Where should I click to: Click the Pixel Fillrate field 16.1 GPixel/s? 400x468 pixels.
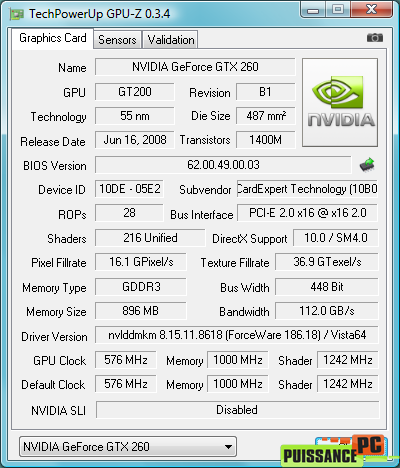pos(141,262)
